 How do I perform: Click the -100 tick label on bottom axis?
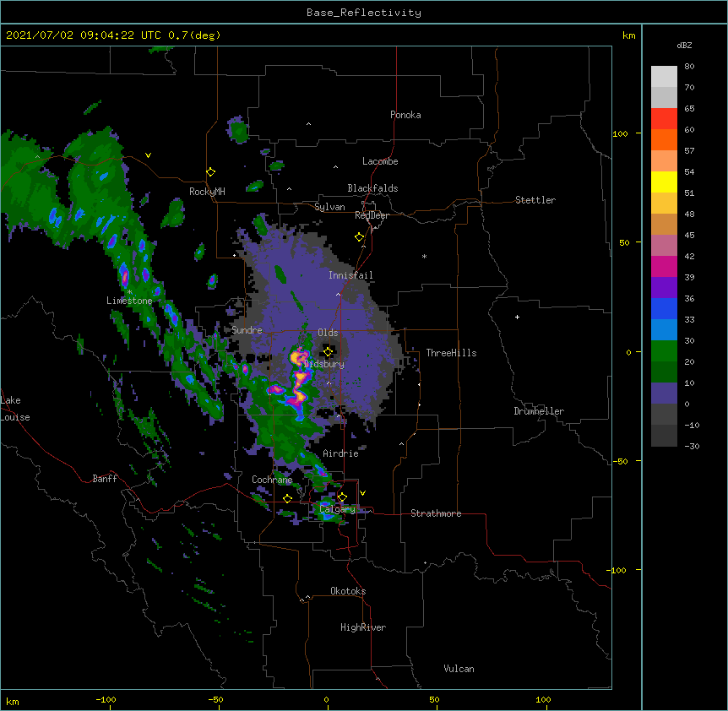tap(106, 699)
